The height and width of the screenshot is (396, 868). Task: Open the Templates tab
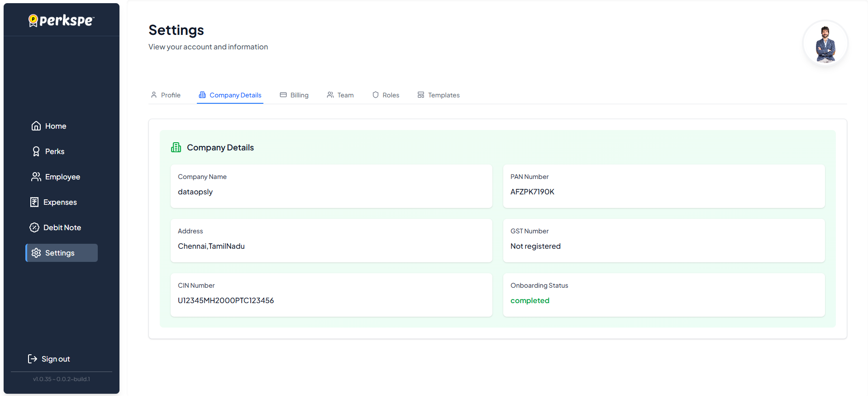[439, 95]
